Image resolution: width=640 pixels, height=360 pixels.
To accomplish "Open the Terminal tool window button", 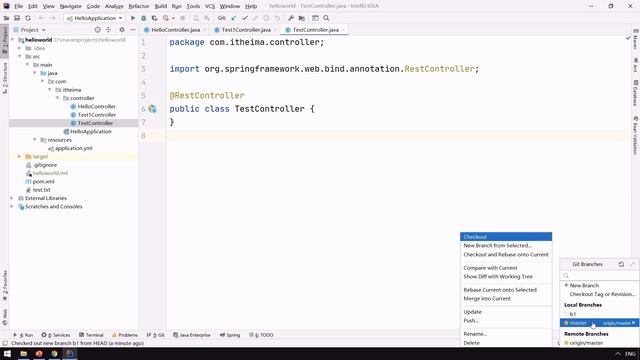I will [91, 335].
